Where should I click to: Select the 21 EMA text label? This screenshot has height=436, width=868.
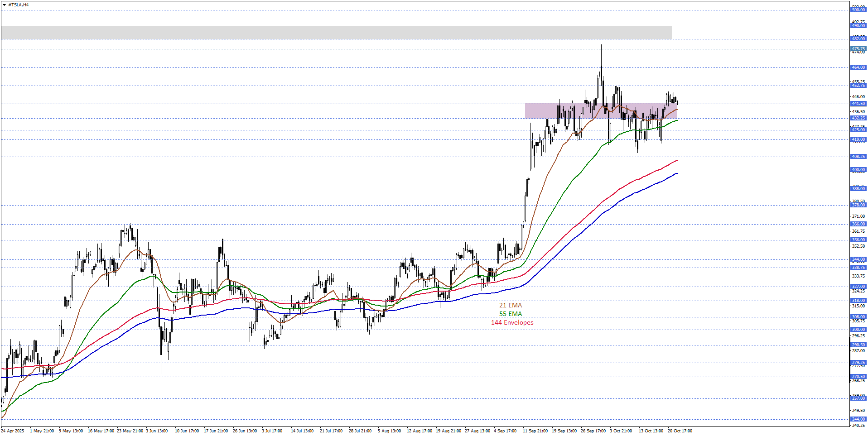coord(510,306)
